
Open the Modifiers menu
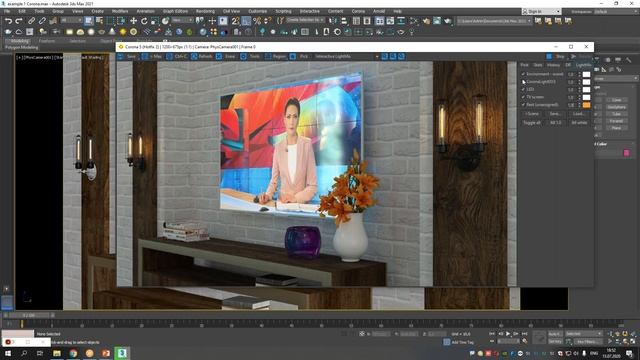point(120,11)
